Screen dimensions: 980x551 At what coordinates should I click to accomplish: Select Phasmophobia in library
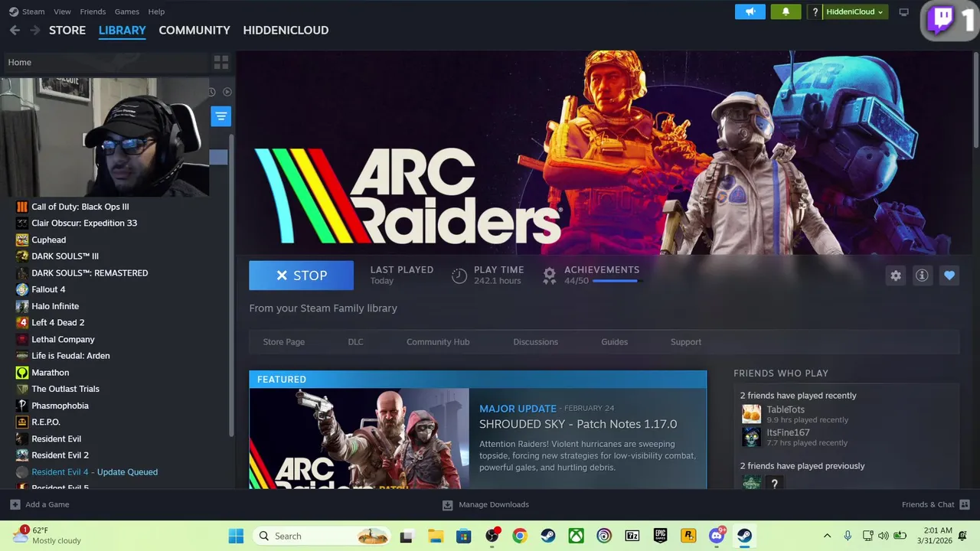tap(60, 406)
